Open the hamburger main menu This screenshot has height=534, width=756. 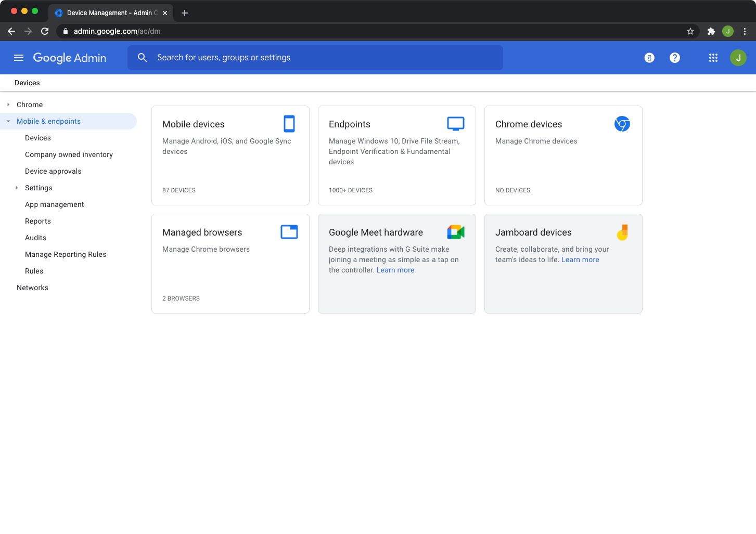[19, 58]
